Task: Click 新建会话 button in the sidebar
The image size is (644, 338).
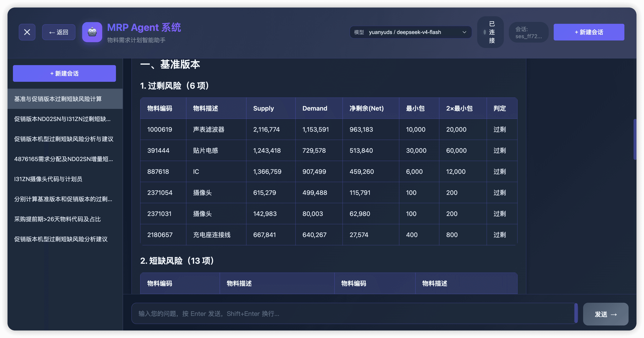Action: tap(64, 73)
